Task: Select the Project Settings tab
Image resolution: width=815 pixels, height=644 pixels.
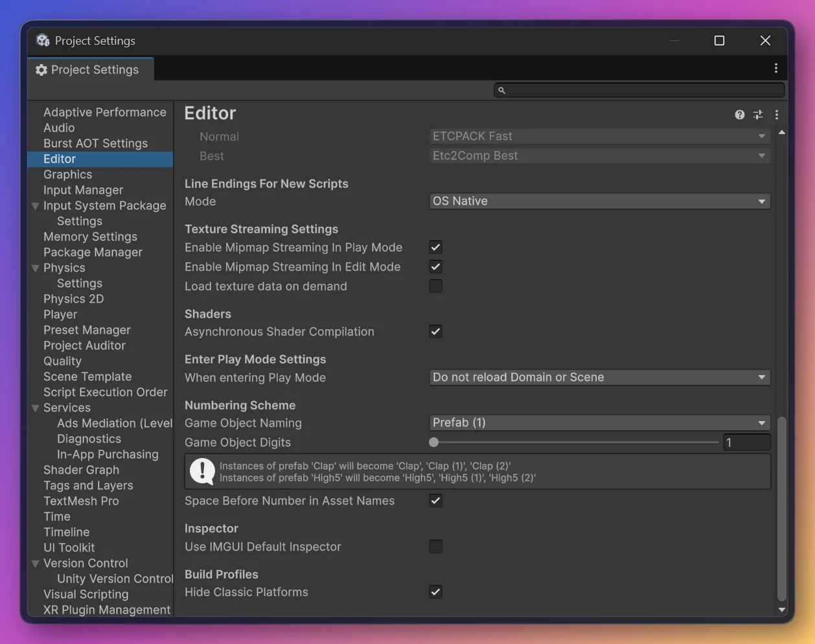Action: coord(91,69)
